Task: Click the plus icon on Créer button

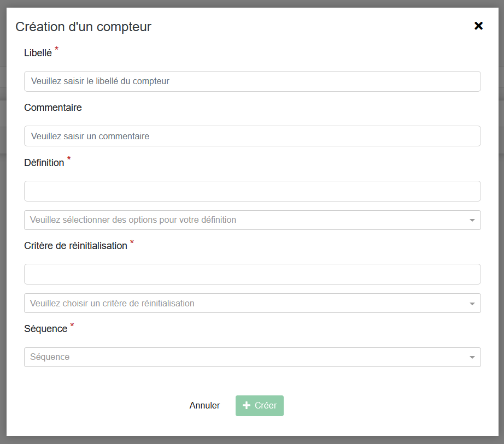Action: [247, 406]
